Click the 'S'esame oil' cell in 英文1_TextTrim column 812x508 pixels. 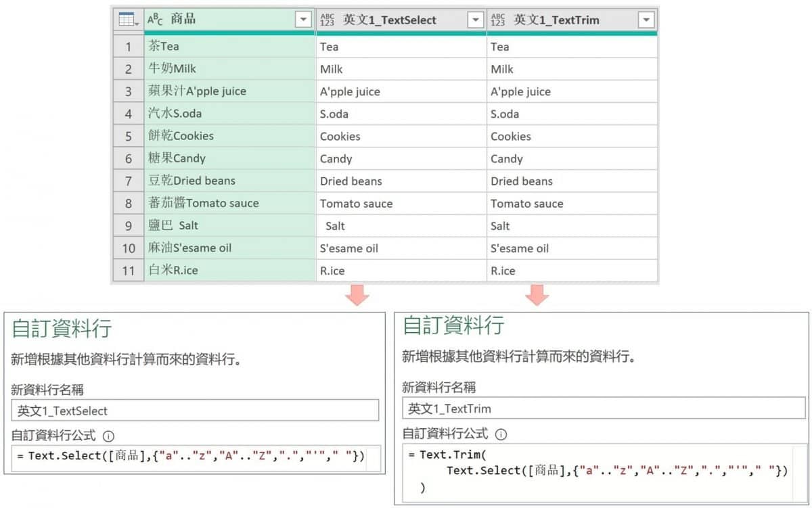coord(572,248)
